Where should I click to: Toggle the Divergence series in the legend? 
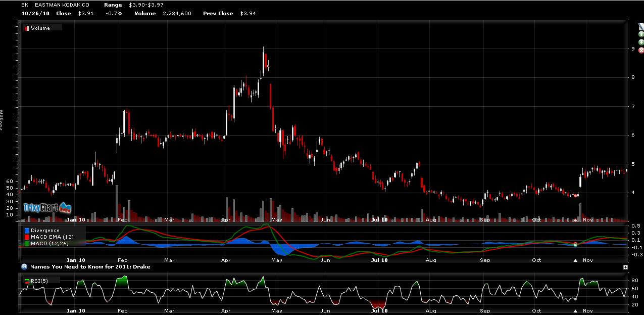pos(44,231)
